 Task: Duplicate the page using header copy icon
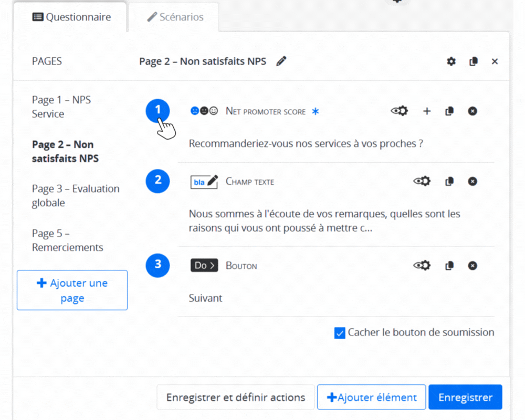[473, 61]
